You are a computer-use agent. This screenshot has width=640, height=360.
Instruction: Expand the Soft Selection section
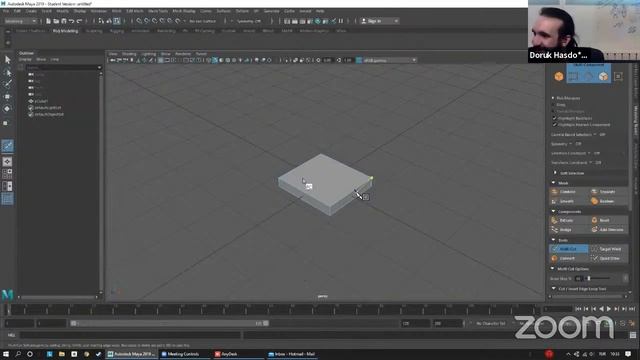click(555, 173)
